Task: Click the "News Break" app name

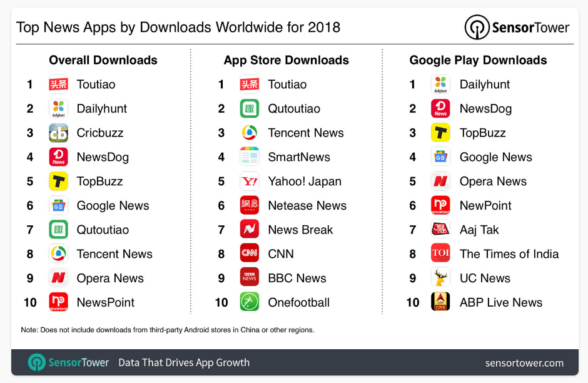Action: coord(300,230)
